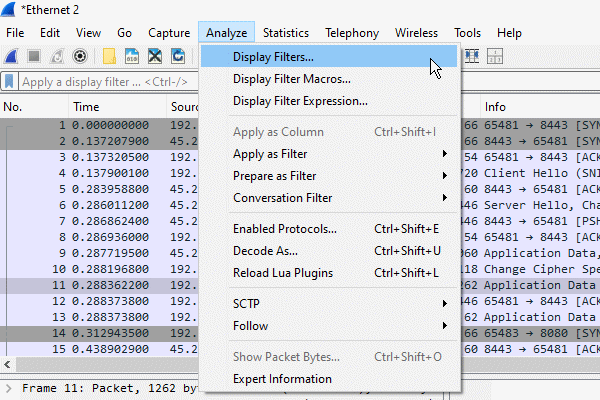Select packet 11 at time 0.288362200
The image size is (600, 400).
[x=99, y=286]
